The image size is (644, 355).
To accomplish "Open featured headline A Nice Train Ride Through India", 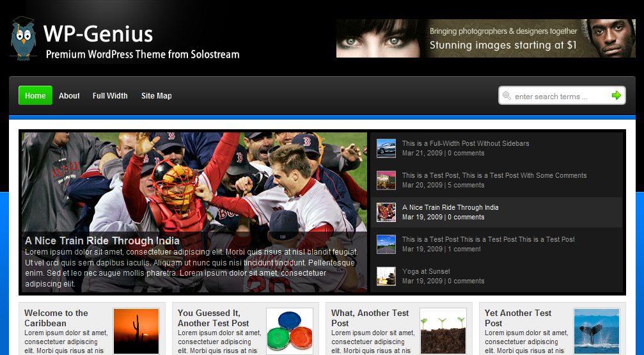I will click(102, 241).
